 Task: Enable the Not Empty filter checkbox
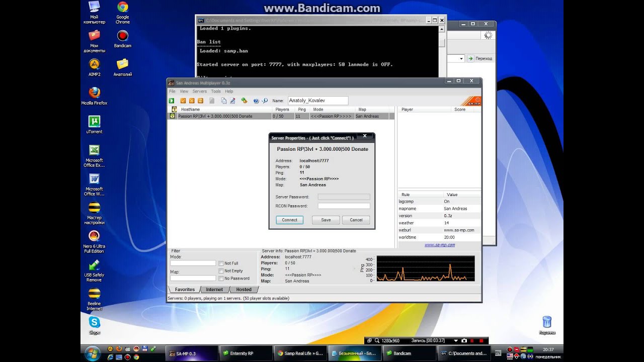(x=221, y=271)
